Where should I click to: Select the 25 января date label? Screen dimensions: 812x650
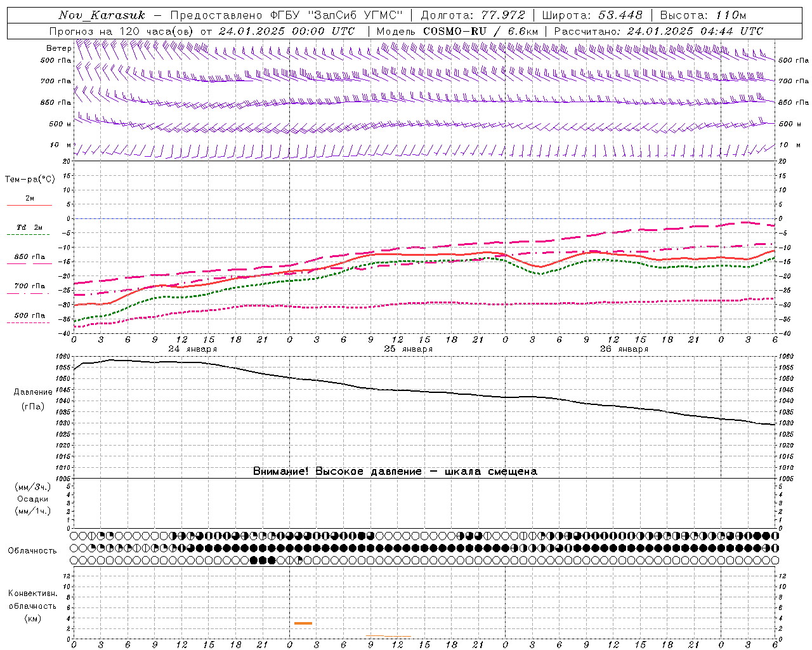[408, 349]
